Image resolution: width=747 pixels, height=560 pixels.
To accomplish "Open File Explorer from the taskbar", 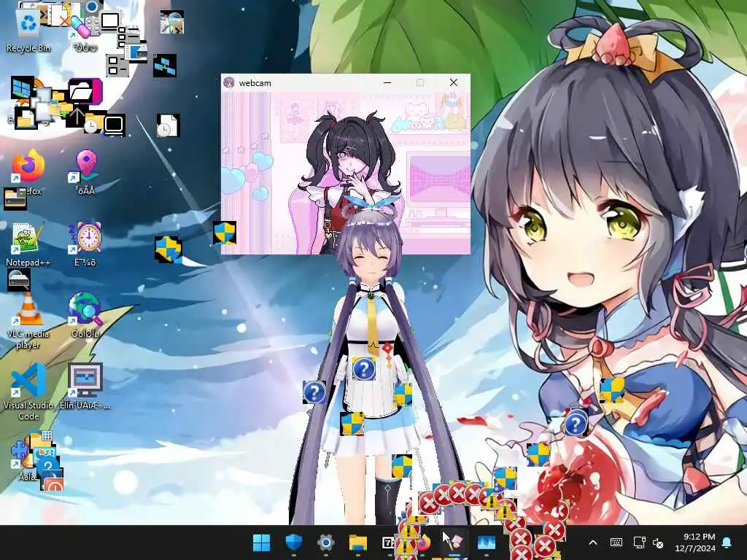I will pos(357,542).
